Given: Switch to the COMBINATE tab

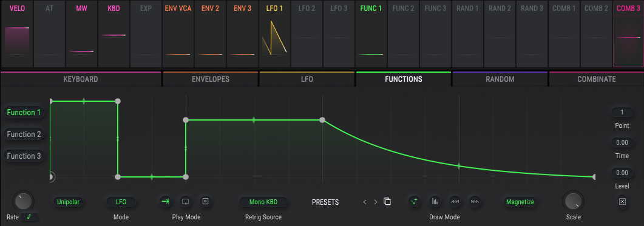Looking at the screenshot, I should click(597, 79).
